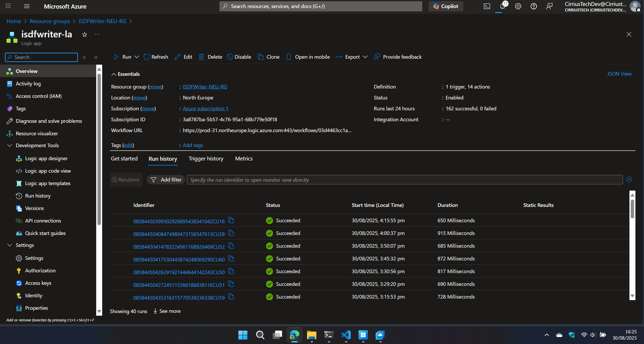Switch to the Trigger history tab
Image resolution: width=644 pixels, height=344 pixels.
pyautogui.click(x=206, y=158)
